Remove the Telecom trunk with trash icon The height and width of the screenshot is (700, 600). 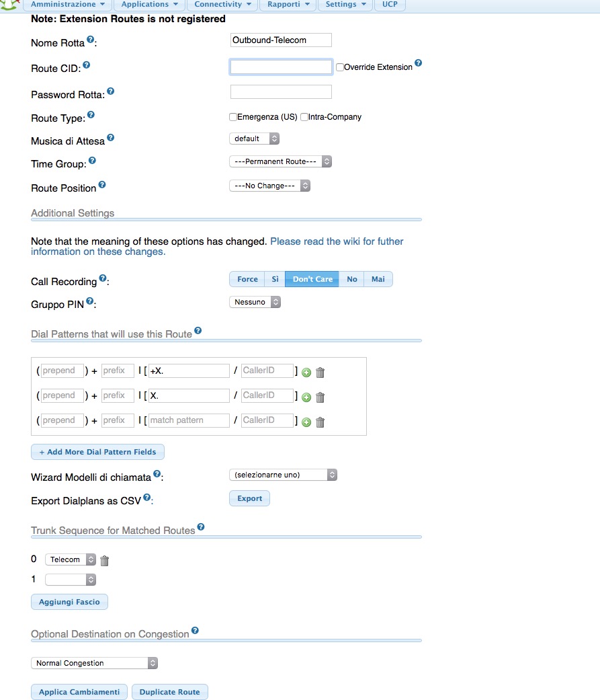[104, 561]
